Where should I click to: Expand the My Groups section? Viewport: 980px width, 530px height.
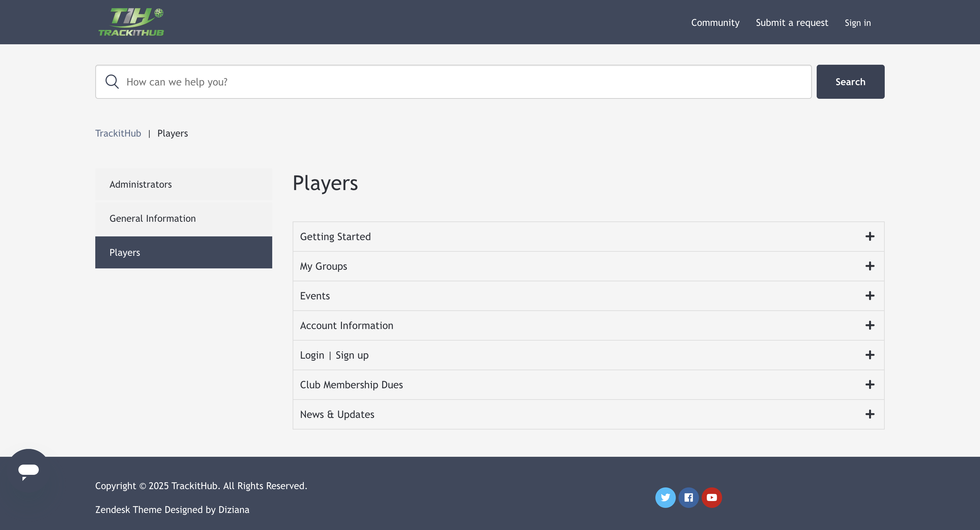[588, 266]
